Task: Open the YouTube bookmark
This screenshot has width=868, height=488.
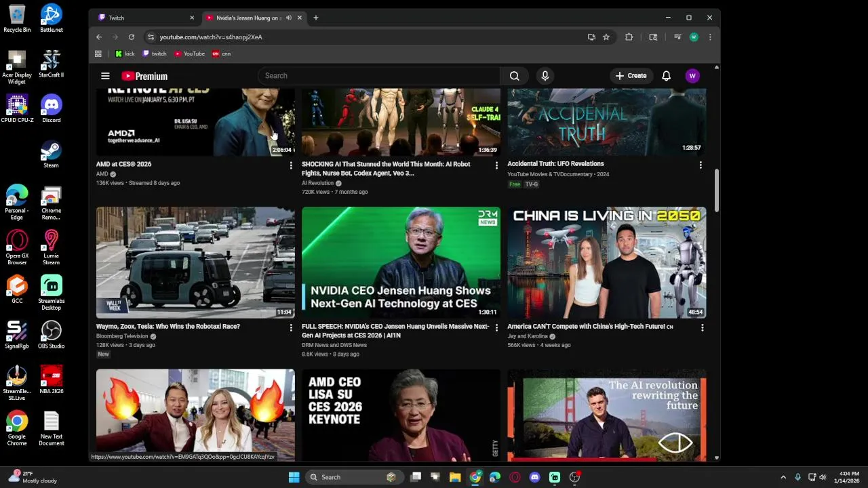Action: coord(189,54)
